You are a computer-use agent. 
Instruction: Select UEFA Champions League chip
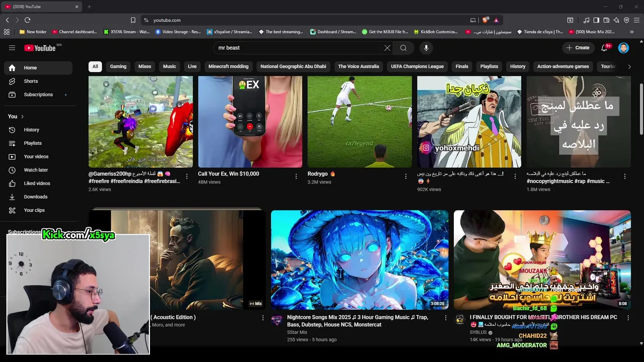click(418, 66)
